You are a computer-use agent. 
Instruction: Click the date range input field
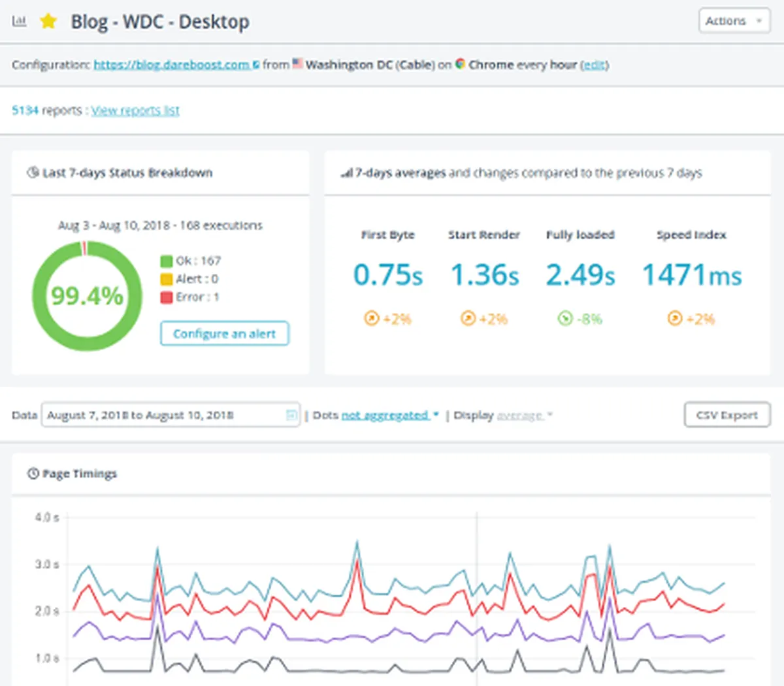coord(171,415)
